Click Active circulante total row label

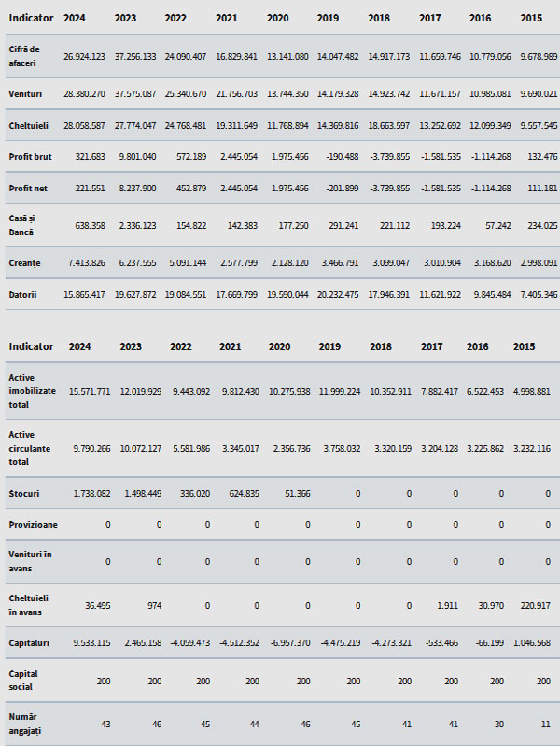[30, 448]
